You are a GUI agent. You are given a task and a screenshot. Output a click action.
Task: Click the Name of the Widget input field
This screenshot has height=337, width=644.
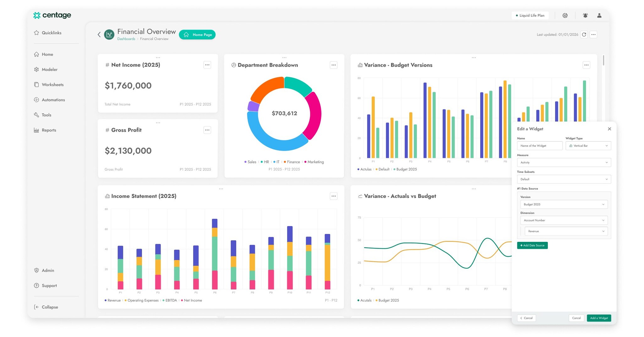click(540, 145)
